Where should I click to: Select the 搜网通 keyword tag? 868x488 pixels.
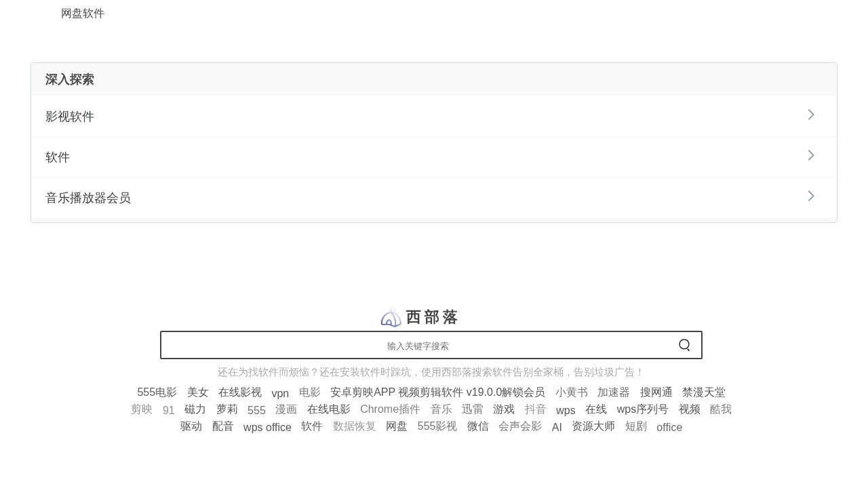656,392
